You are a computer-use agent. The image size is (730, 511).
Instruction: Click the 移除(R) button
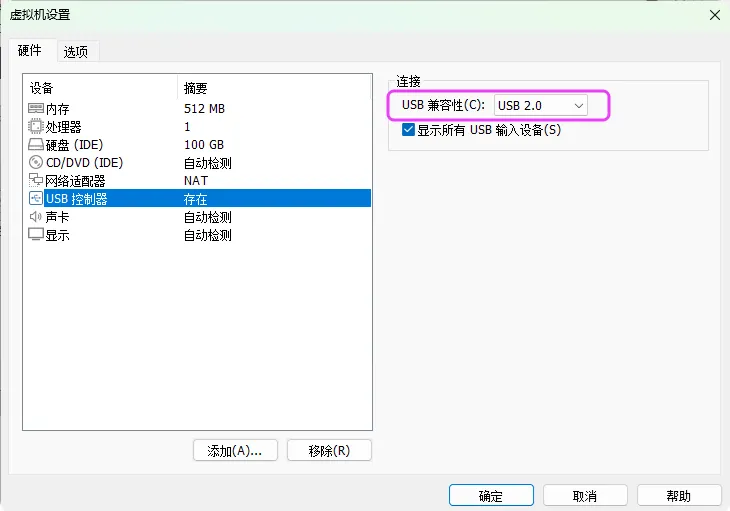(329, 450)
